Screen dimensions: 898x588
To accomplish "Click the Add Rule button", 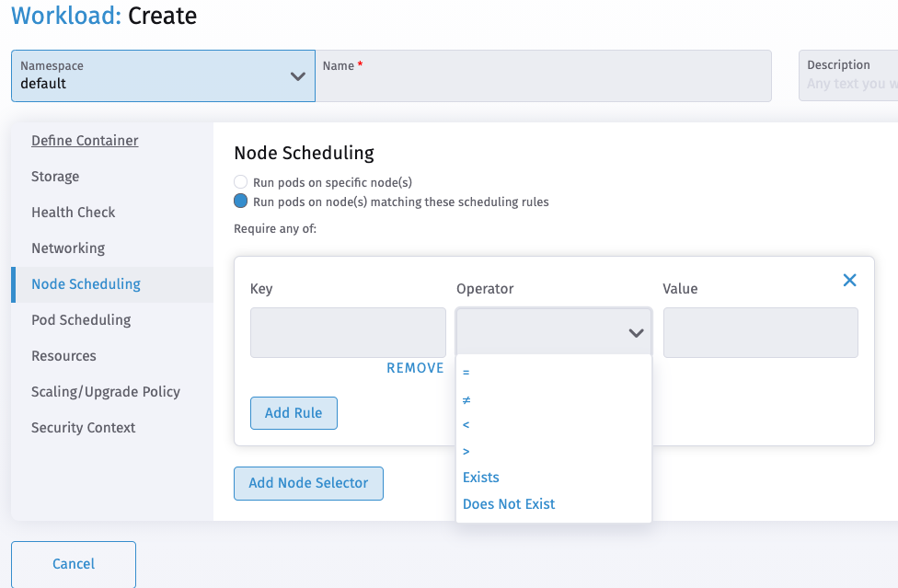I will click(x=294, y=413).
